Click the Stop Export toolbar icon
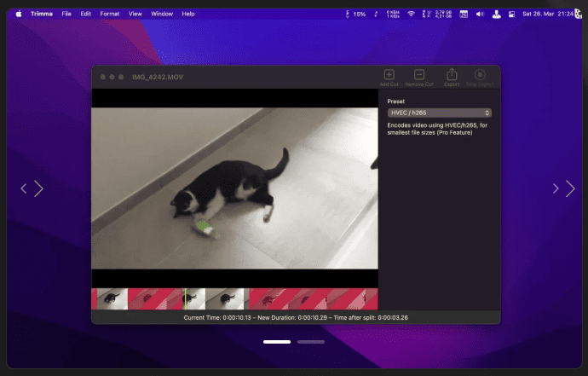 480,75
